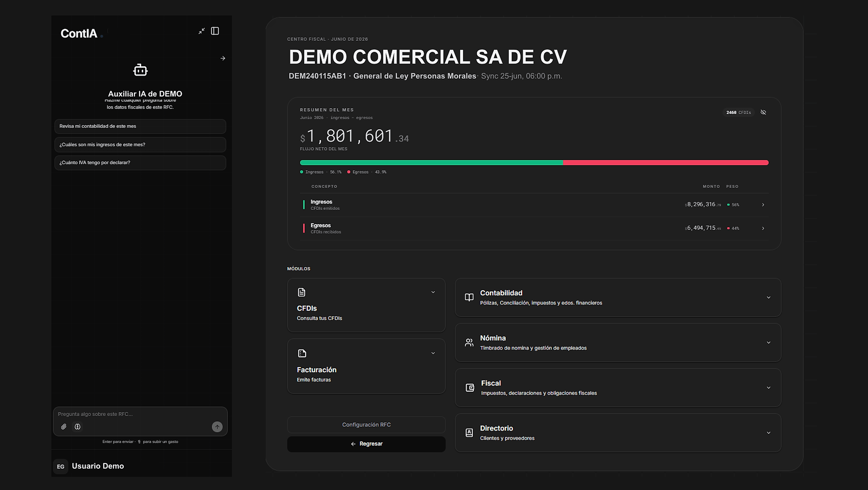
Task: Toggle the sidebar panel layout icon
Action: click(x=215, y=31)
